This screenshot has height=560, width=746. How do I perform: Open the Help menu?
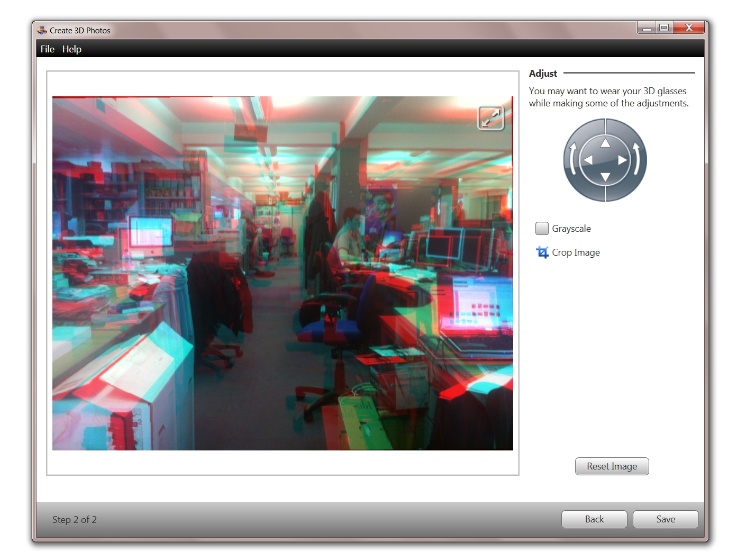72,49
